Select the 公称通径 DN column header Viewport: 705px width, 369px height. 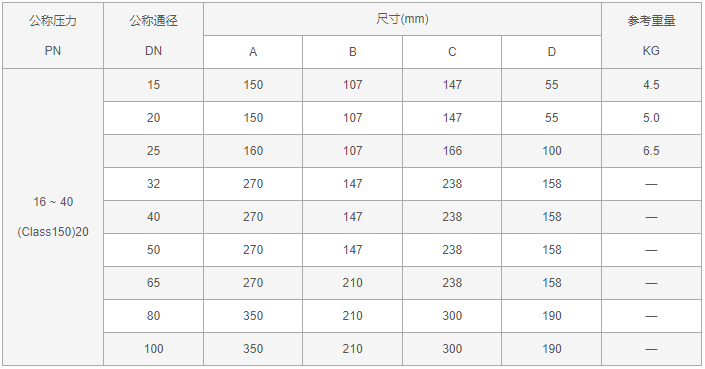[x=153, y=36]
